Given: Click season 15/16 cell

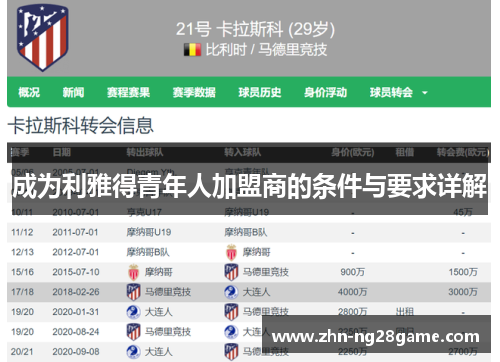Looking at the screenshot, I should pyautogui.click(x=22, y=272).
